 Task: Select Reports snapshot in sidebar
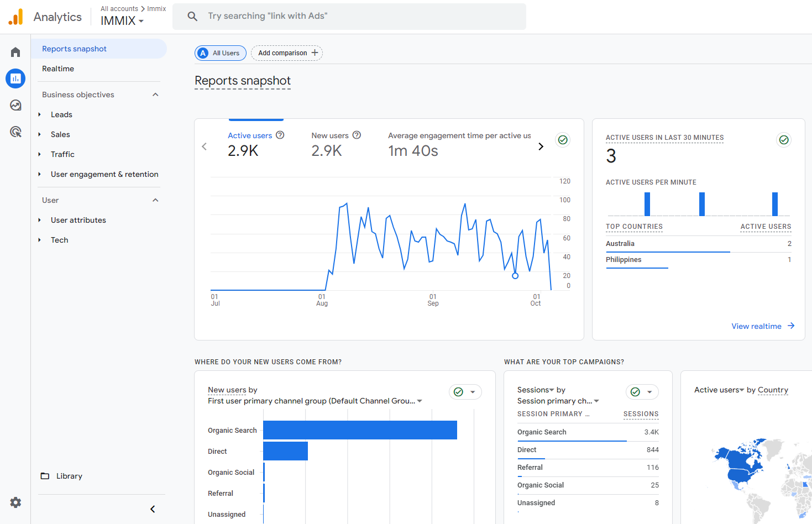coord(74,49)
